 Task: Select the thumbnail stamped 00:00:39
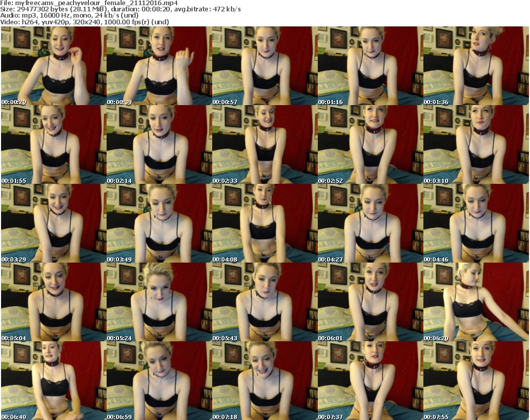(x=159, y=66)
